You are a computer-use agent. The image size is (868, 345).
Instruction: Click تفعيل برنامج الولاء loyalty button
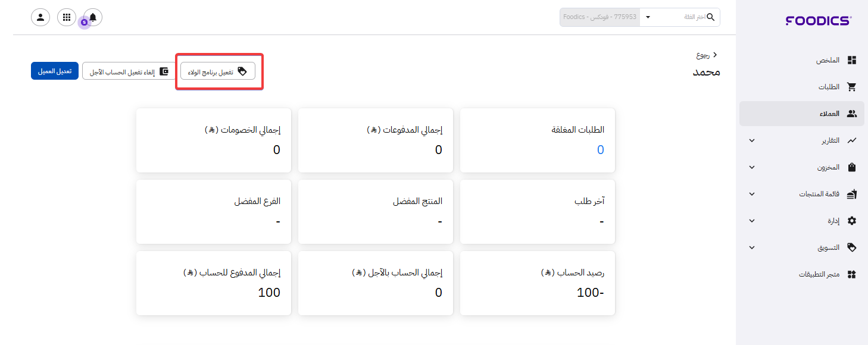(x=218, y=71)
